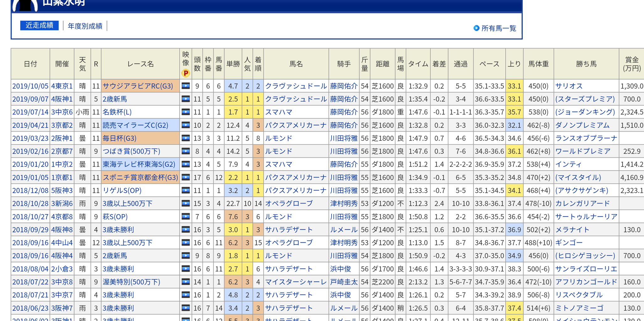The height and width of the screenshot is (321, 644).
Task: Open winning horse メラナイト
Action: tap(572, 229)
